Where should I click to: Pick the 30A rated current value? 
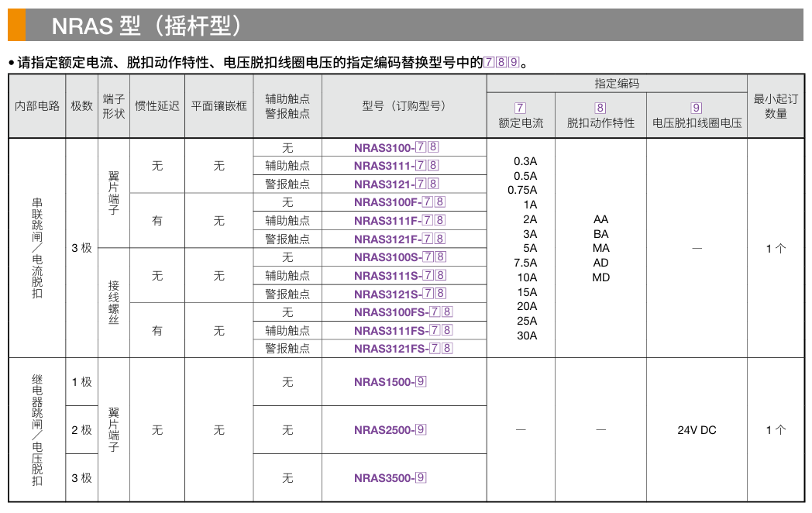click(x=527, y=336)
